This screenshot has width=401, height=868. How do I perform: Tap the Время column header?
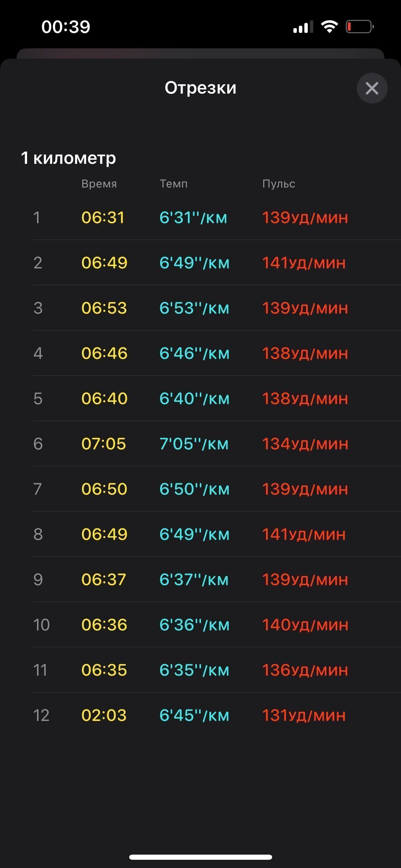[x=99, y=184]
